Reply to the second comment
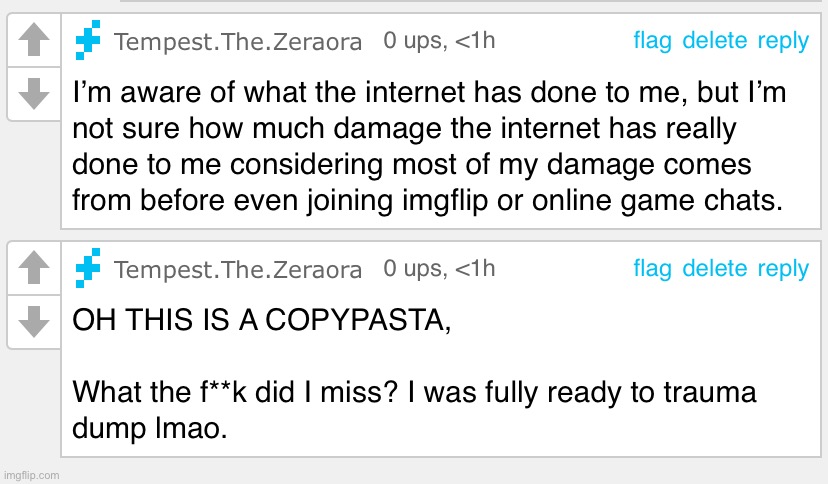828x484 pixels. pos(783,268)
